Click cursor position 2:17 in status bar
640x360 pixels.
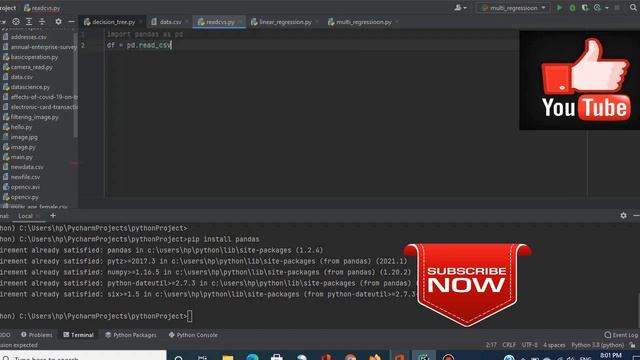(491, 345)
